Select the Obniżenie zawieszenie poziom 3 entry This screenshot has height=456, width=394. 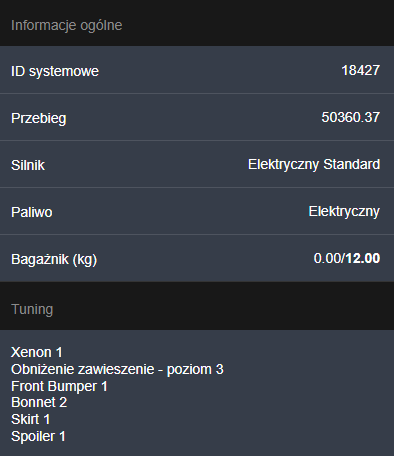[117, 369]
